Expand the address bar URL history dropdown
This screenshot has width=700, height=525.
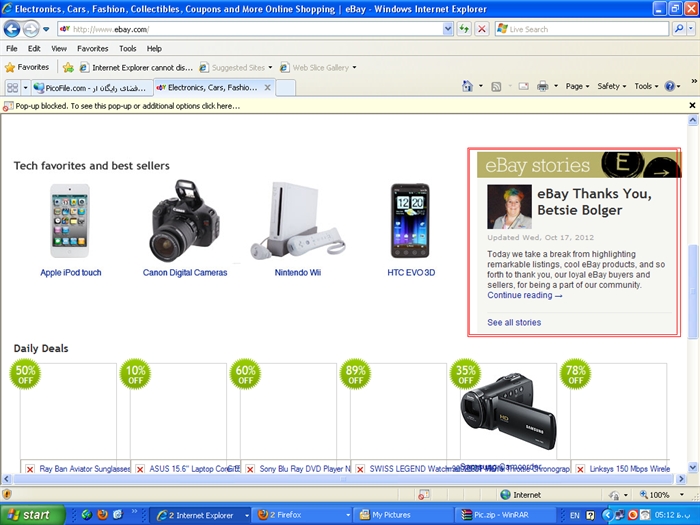point(448,29)
